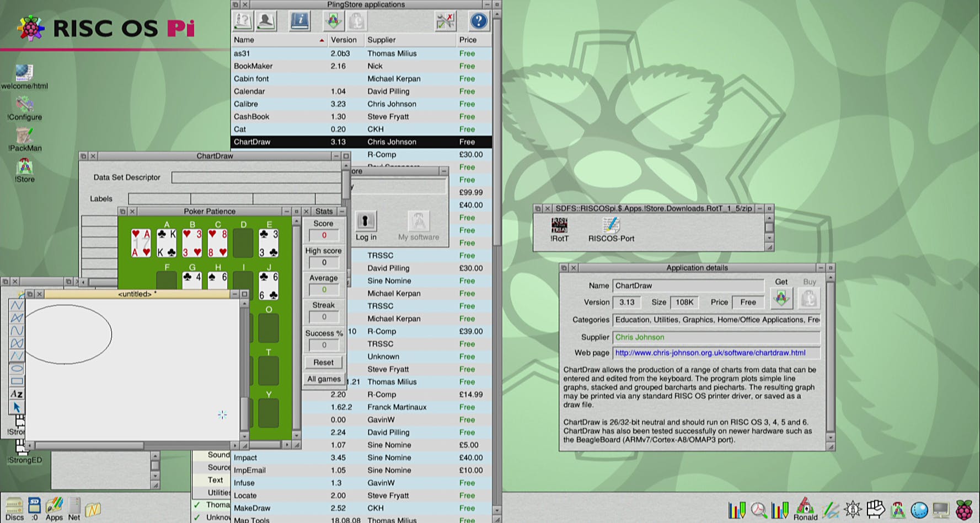The image size is (980, 523).
Task: Select the rectangle tool in Draw toolbox
Action: click(17, 381)
